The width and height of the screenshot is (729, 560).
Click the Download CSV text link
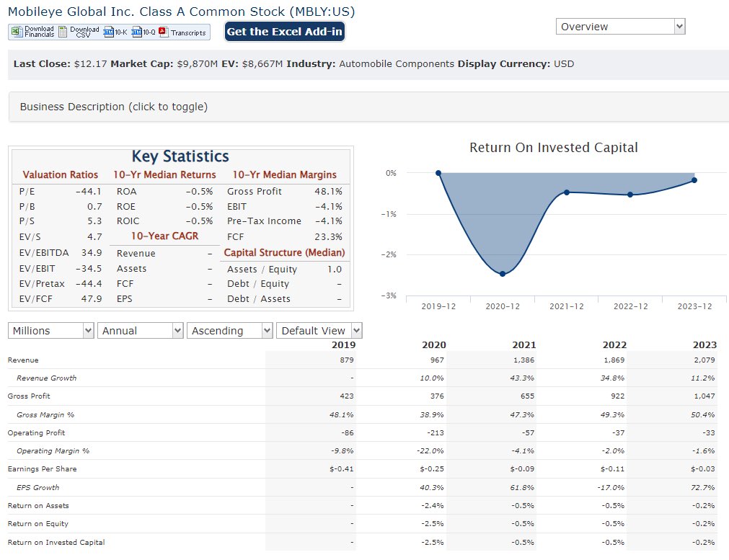(x=84, y=32)
